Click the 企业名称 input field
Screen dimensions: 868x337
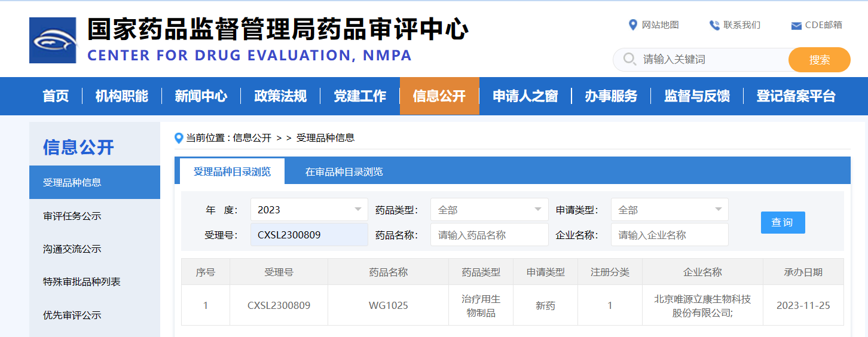point(669,235)
